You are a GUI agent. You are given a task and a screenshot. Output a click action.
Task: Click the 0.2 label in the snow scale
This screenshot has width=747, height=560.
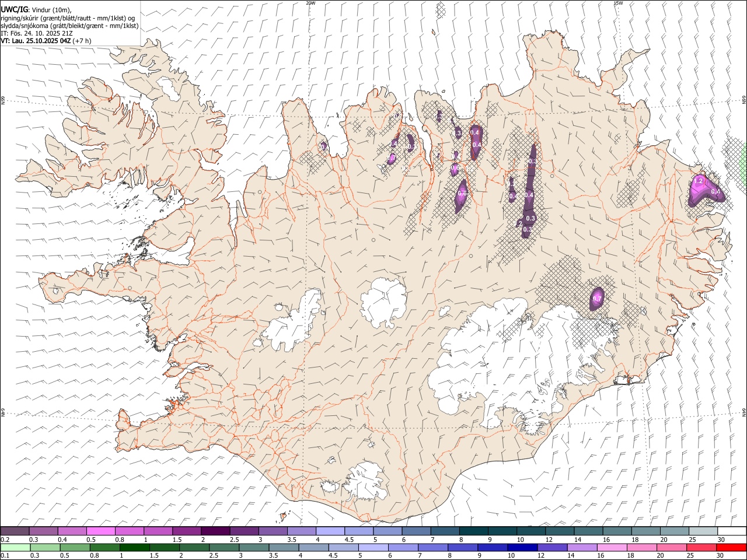[4, 540]
